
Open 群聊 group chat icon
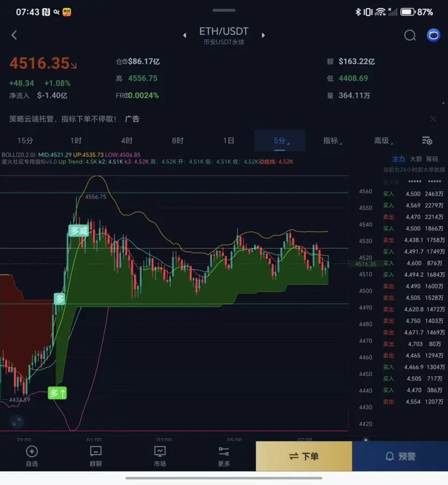click(x=96, y=456)
